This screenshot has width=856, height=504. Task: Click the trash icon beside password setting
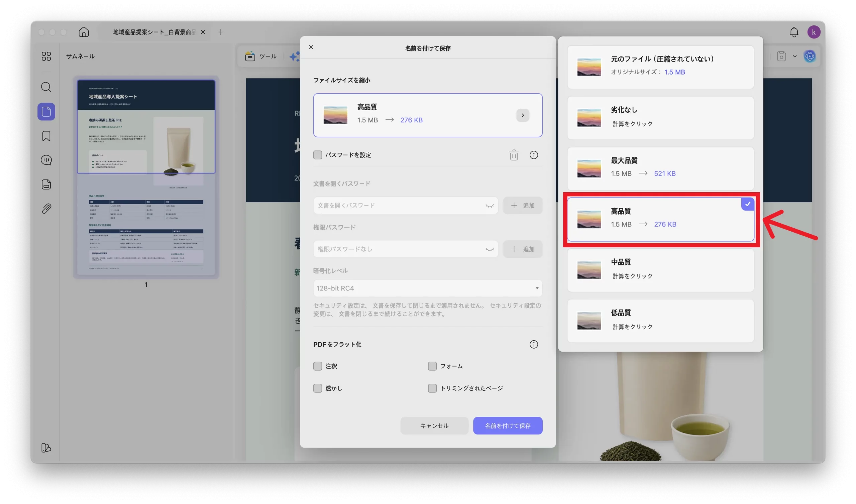point(514,155)
